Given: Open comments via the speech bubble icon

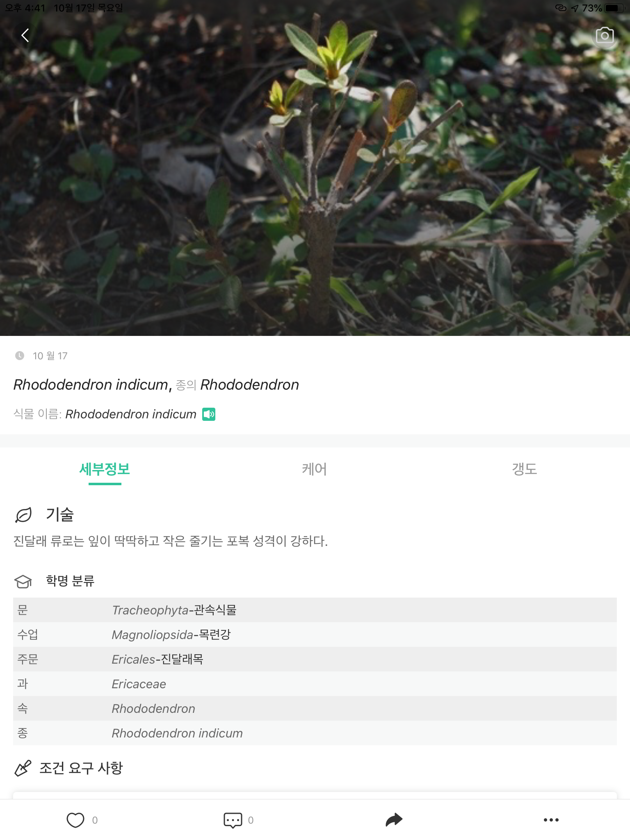Looking at the screenshot, I should [233, 820].
